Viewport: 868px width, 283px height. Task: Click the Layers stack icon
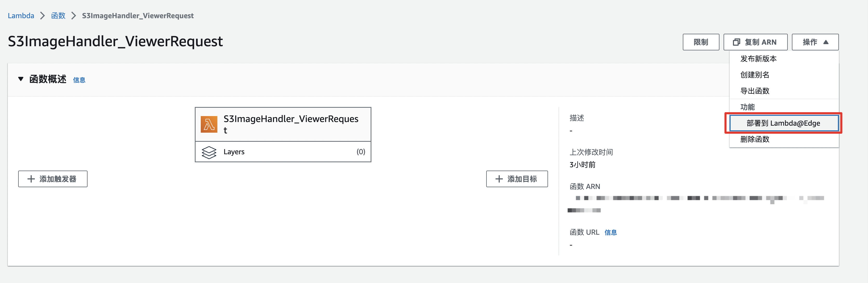pos(209,152)
